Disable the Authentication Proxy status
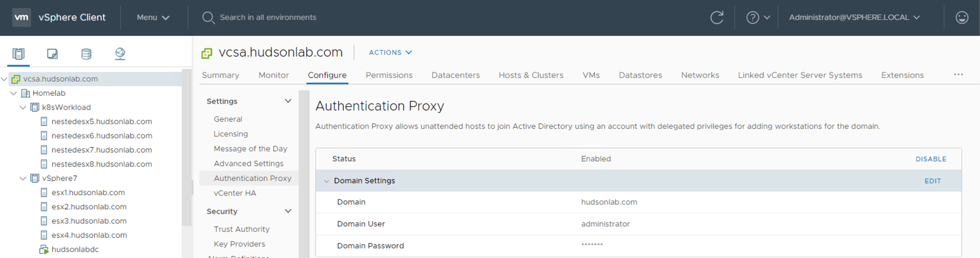Image resolution: width=980 pixels, height=258 pixels. [931, 159]
